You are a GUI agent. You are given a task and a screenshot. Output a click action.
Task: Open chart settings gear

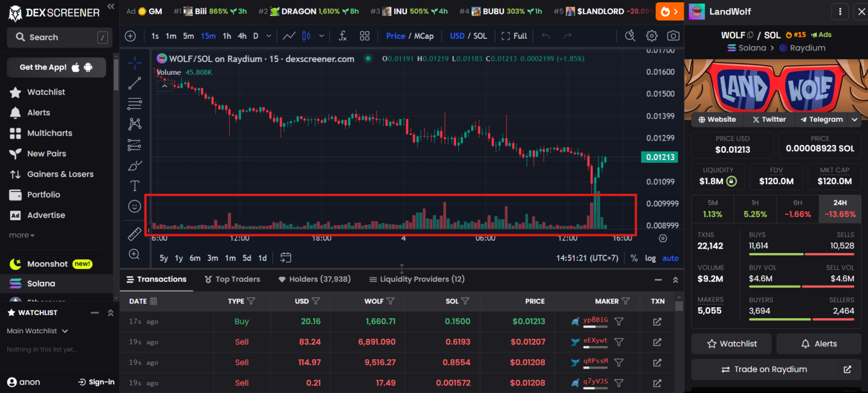tap(652, 36)
